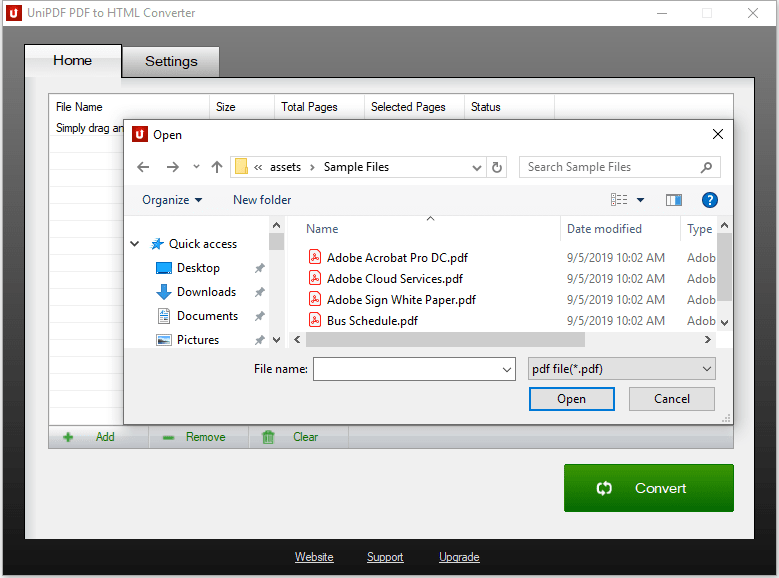Cancel the Open dialog

click(672, 399)
